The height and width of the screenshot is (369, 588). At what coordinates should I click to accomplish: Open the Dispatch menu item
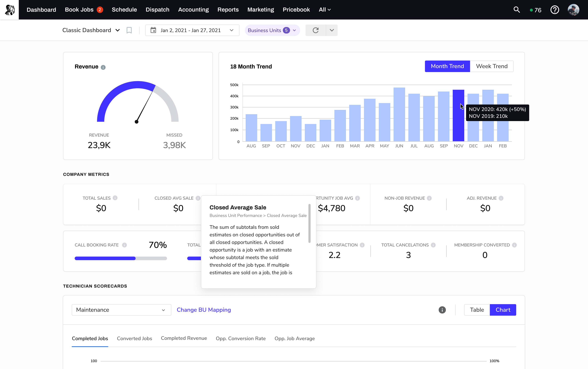point(157,10)
